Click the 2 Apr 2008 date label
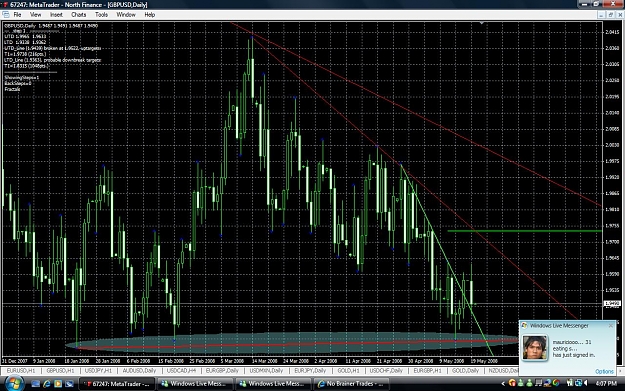 [326, 361]
